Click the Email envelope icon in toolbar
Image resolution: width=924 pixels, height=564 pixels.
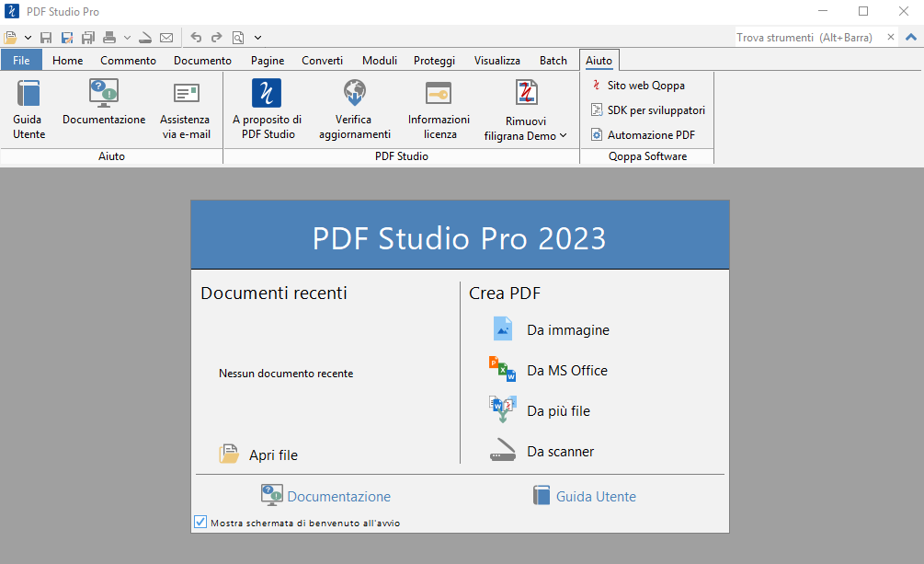pos(166,38)
